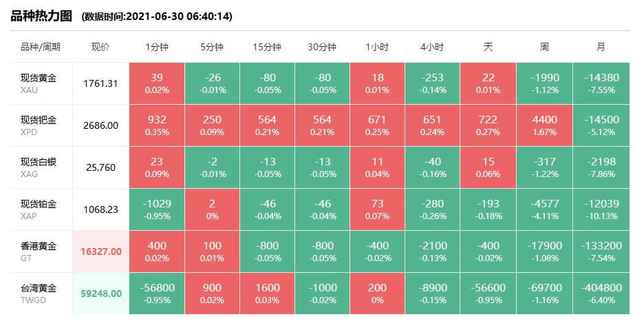Click the red 1600 cell for 台湾黄金
This screenshot has width=644, height=319.
[x=267, y=294]
